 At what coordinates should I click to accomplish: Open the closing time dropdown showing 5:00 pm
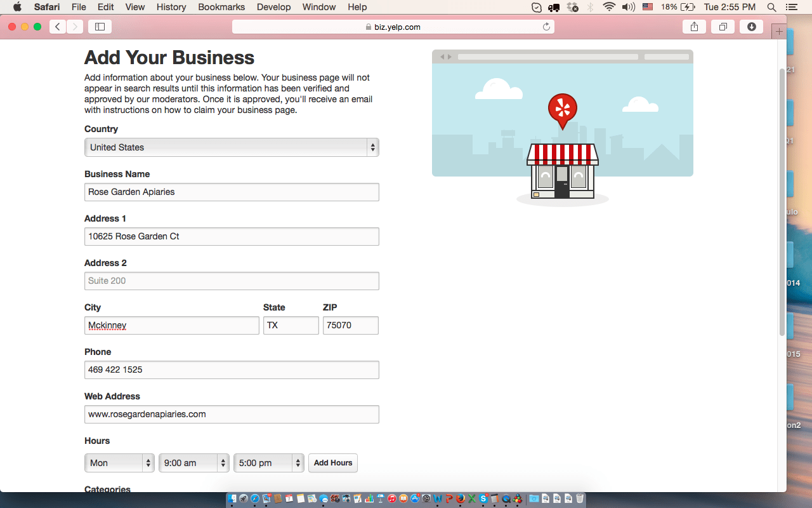pos(269,463)
